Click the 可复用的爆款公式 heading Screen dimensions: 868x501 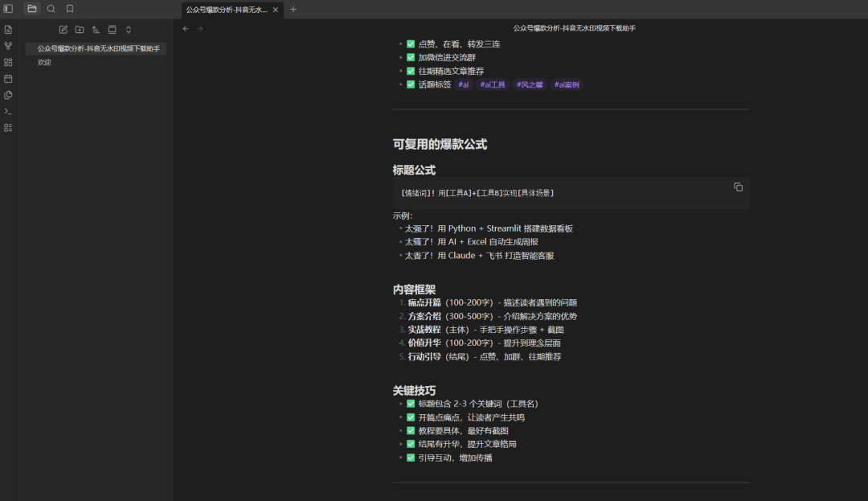coord(440,145)
